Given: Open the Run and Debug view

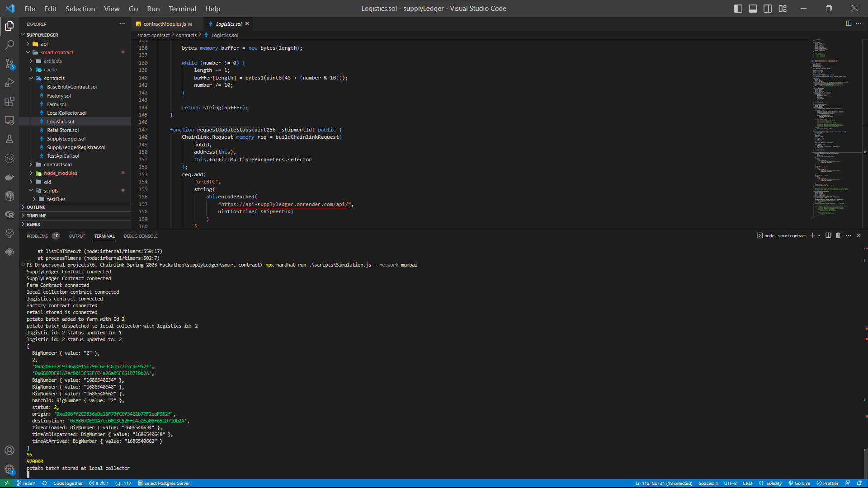Looking at the screenshot, I should point(9,83).
